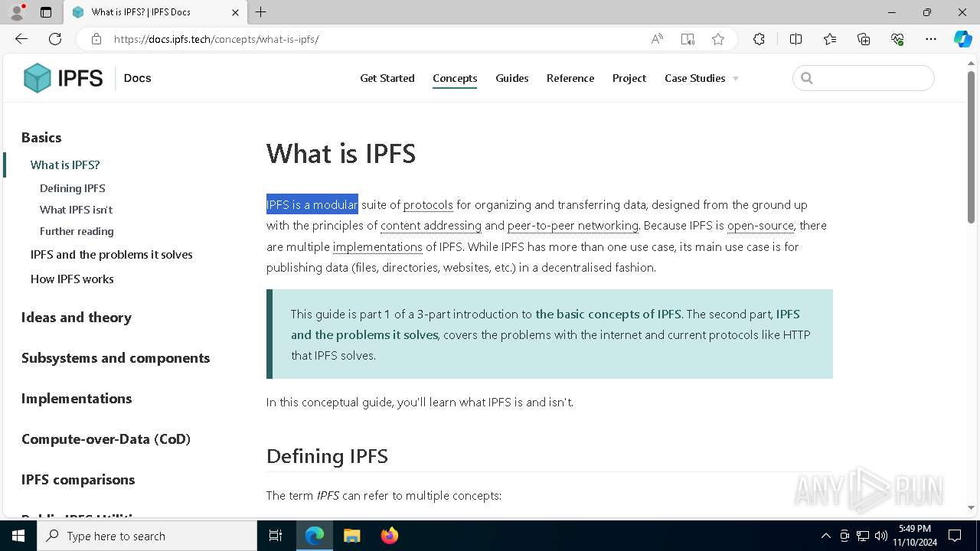Expand Ideas and theory section

(77, 318)
